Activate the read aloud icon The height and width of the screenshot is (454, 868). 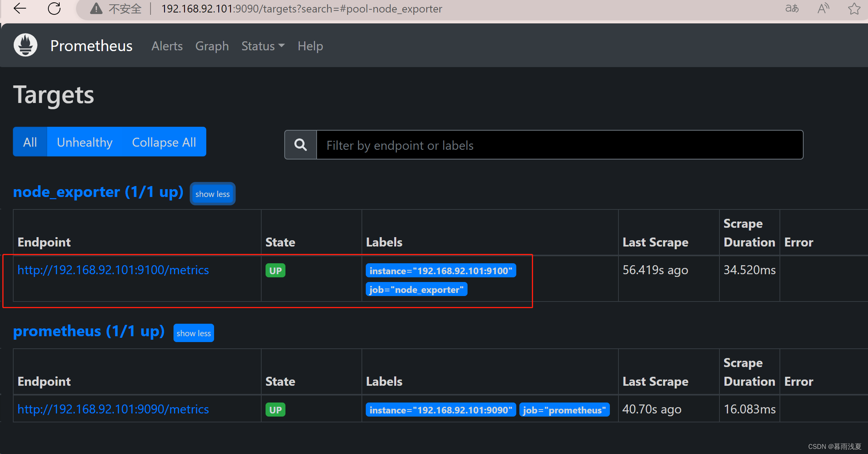[823, 8]
